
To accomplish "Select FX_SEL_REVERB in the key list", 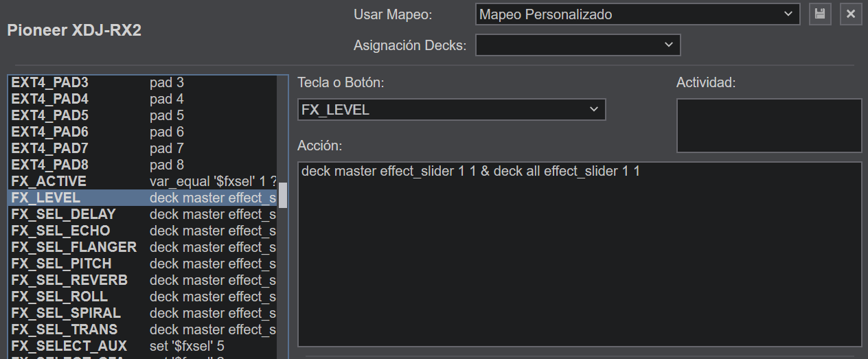I will pos(144,280).
